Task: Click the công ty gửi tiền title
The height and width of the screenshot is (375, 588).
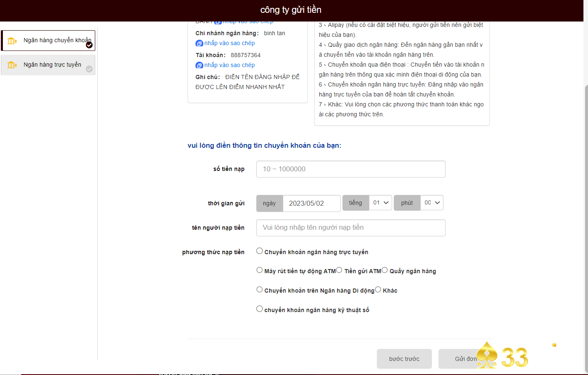Action: [x=291, y=10]
